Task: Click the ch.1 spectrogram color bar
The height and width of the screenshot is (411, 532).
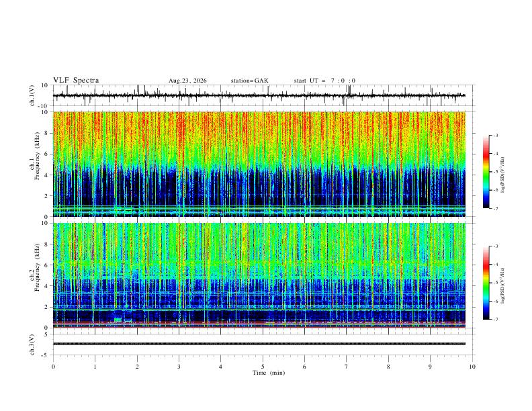Action: click(486, 172)
